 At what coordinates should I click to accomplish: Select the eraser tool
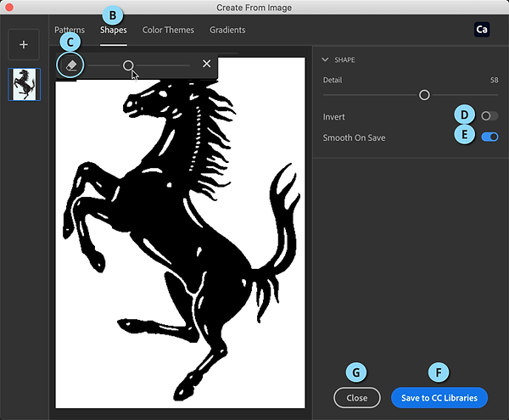71,65
